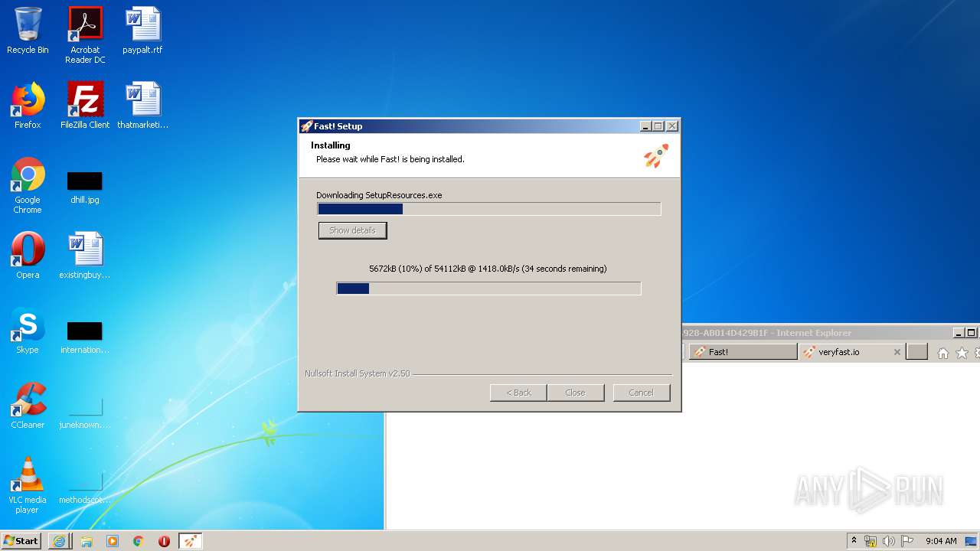
Task: Select existingbuy... Word document
Action: [x=85, y=256]
